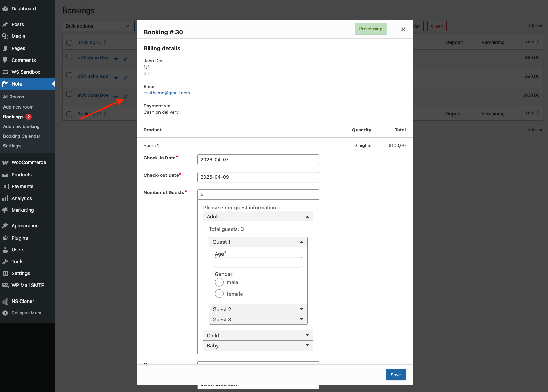Open the WooCommerce sidebar icon
This screenshot has height=392, width=548.
[x=5, y=162]
